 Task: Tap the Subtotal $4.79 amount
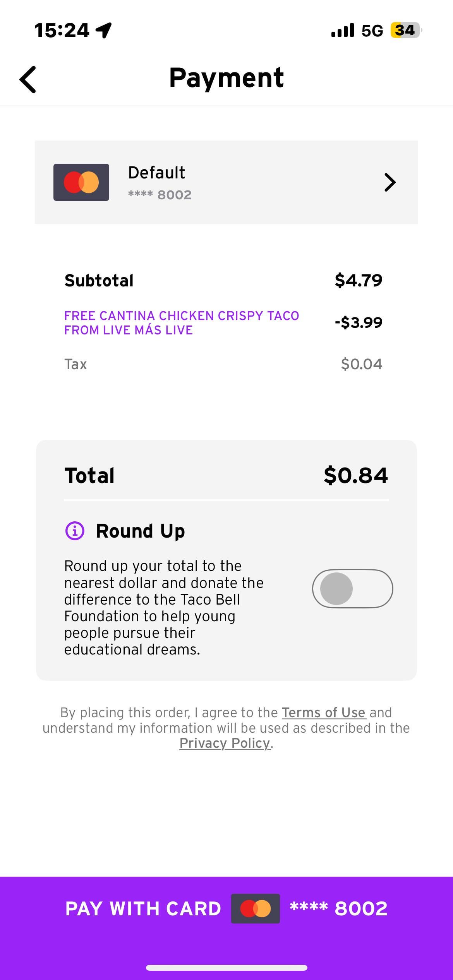pyautogui.click(x=359, y=280)
